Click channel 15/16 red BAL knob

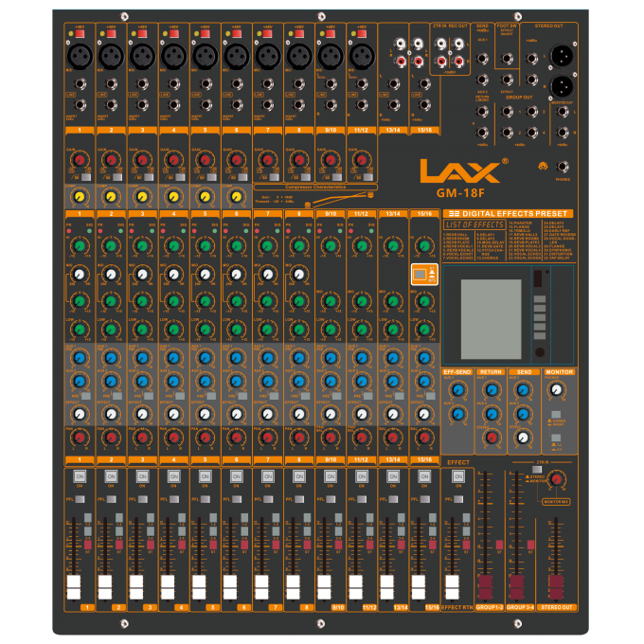tap(424, 438)
